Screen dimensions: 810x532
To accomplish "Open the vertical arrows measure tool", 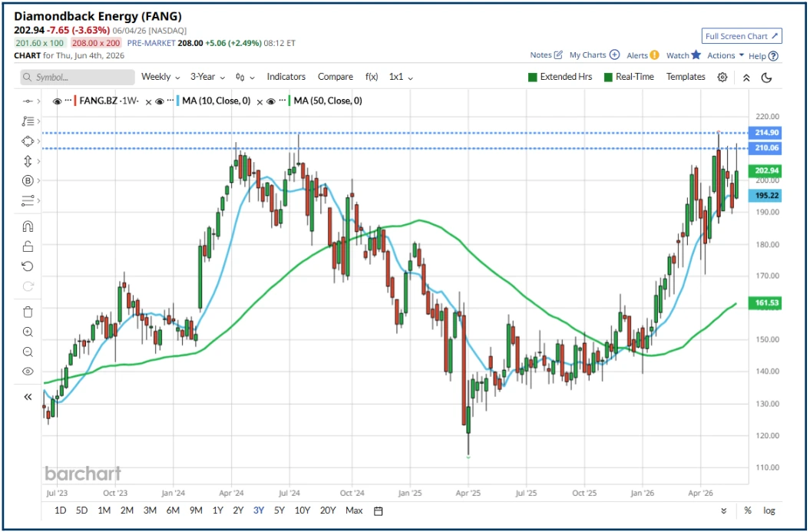I will (x=28, y=161).
